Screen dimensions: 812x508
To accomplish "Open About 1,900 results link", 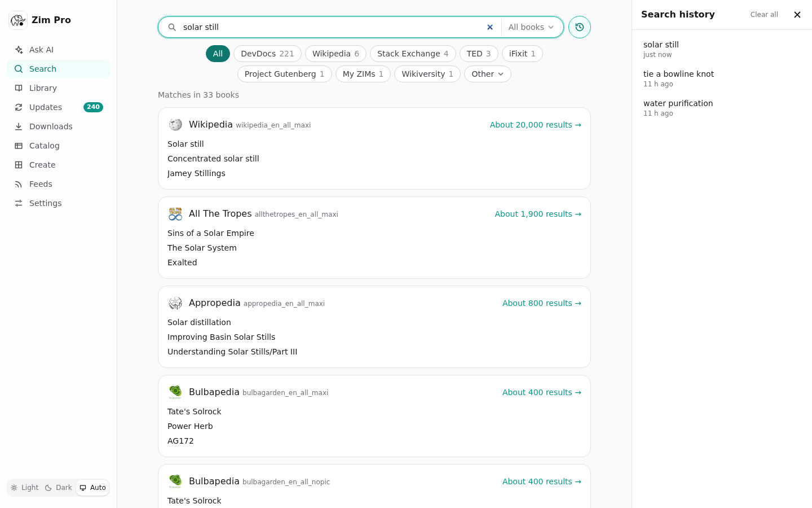I will (538, 214).
